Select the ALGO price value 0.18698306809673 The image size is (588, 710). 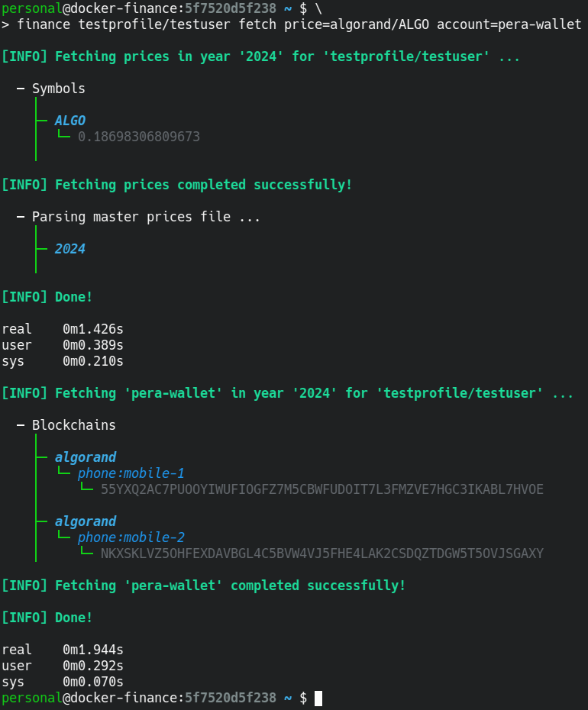138,137
